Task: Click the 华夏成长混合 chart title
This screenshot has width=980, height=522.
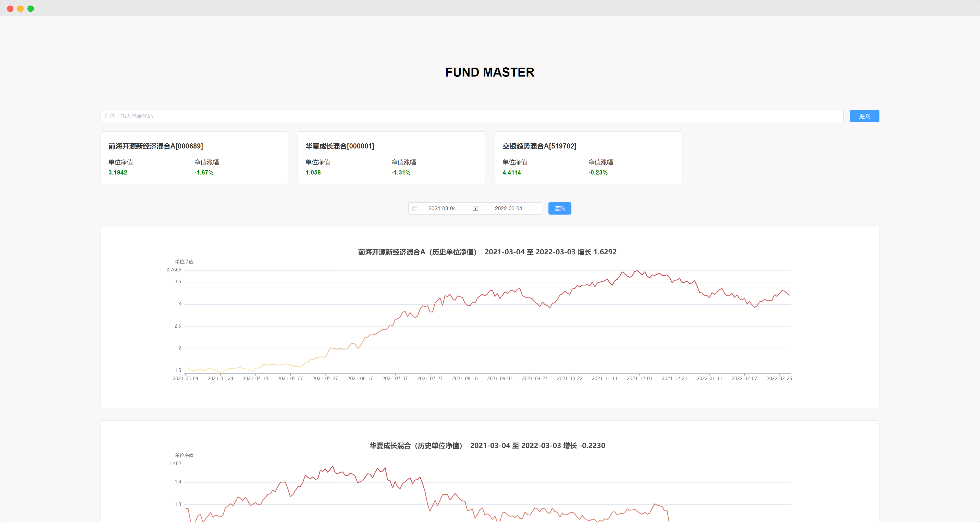Action: (x=487, y=445)
